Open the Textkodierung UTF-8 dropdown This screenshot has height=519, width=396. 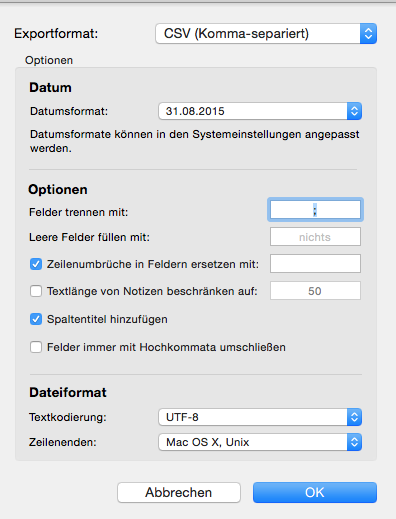click(x=260, y=417)
